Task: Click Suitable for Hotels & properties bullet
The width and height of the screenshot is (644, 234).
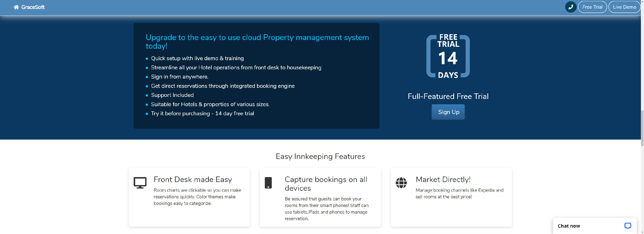Action: 210,104
